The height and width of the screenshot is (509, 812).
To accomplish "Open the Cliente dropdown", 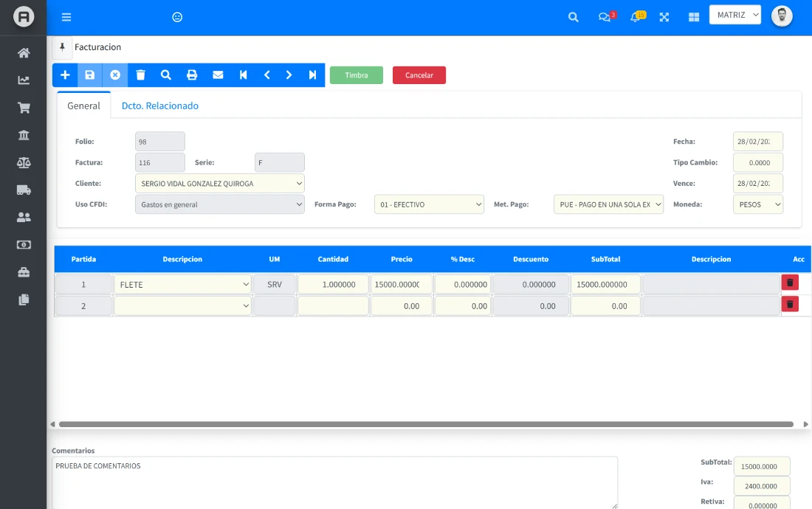I will (219, 184).
